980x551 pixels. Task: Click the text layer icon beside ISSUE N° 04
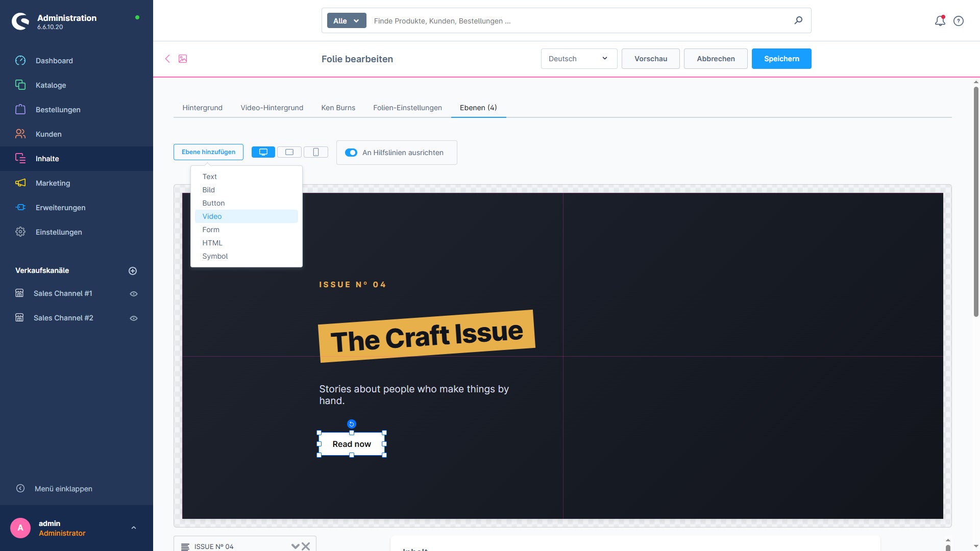(x=185, y=547)
